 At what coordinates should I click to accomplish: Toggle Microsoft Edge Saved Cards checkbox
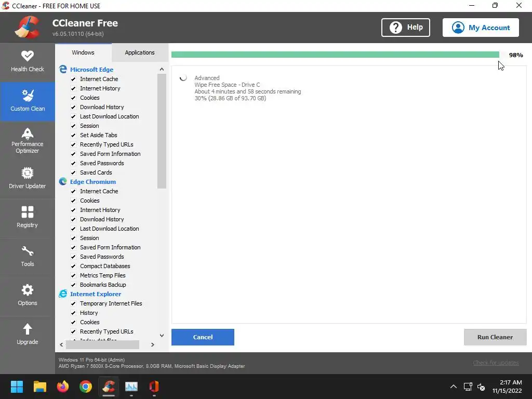pos(73,172)
